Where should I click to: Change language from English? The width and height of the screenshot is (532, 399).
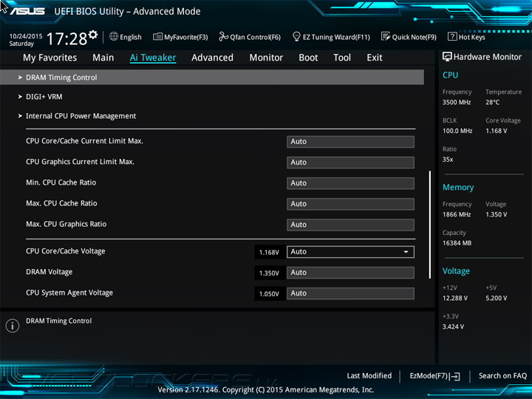[131, 37]
